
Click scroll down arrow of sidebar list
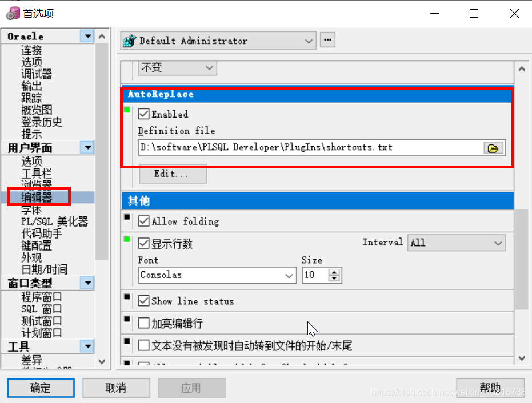point(102,362)
